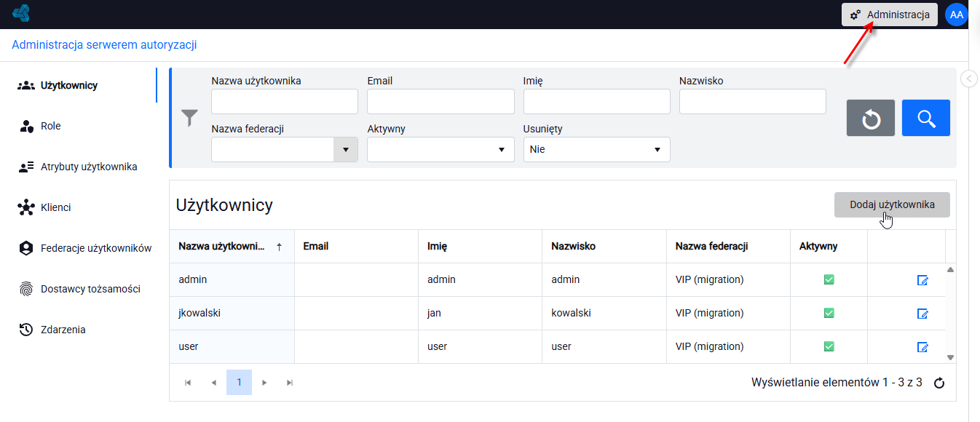This screenshot has height=422, width=980.
Task: Click the Administracja serwerem autoryzacji link
Action: pos(104,45)
